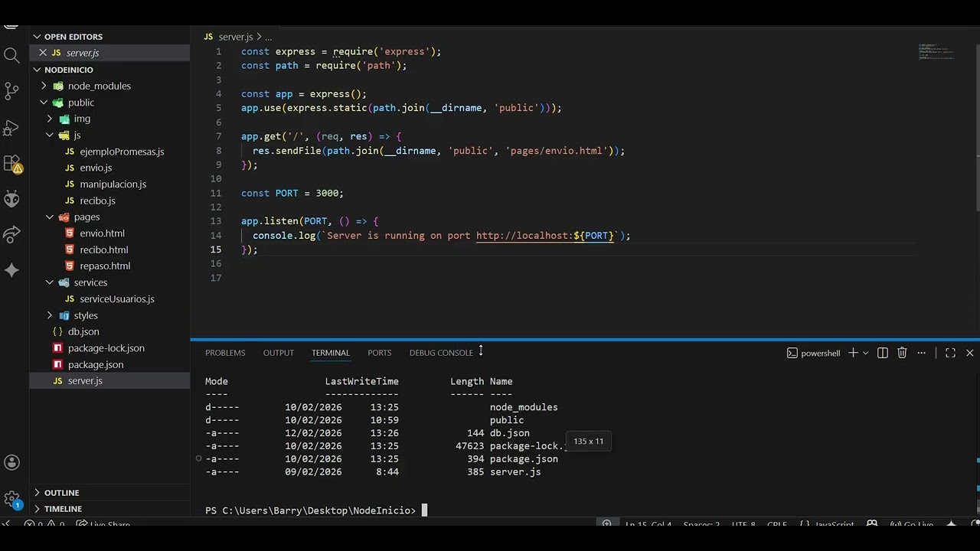This screenshot has height=551, width=980.
Task: Kill the terminal with trash icon
Action: click(x=902, y=353)
